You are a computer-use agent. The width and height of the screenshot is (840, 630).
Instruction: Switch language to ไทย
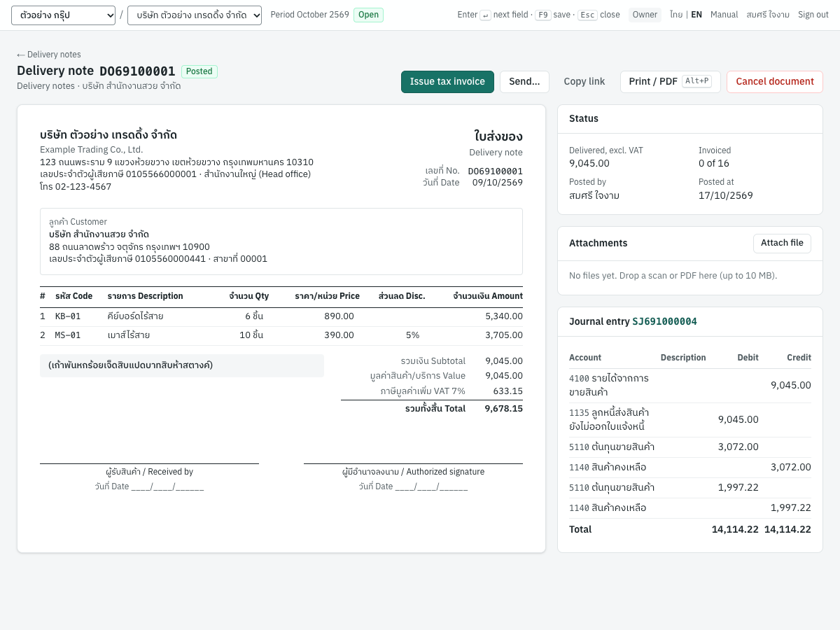pyautogui.click(x=676, y=15)
